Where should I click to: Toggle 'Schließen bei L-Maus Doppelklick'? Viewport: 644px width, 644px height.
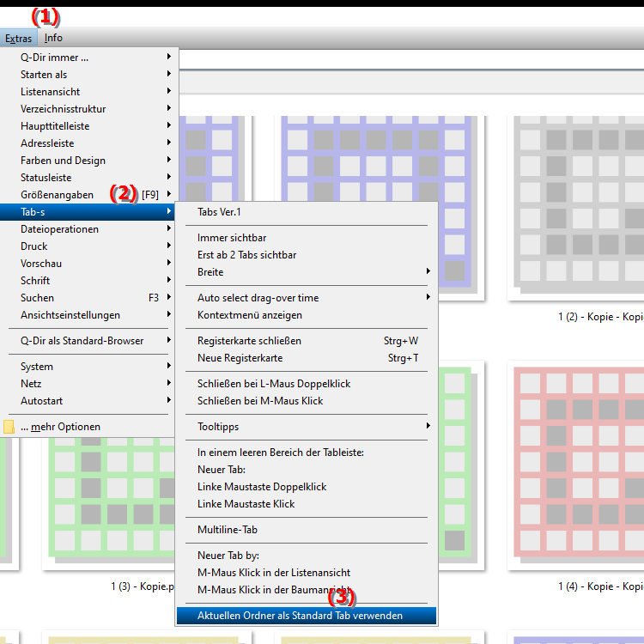[307, 384]
